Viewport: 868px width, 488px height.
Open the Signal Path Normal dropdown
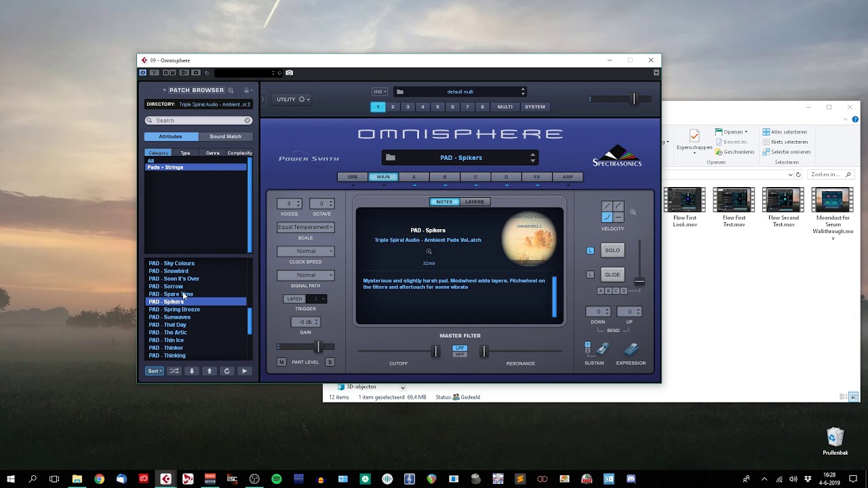pos(305,275)
